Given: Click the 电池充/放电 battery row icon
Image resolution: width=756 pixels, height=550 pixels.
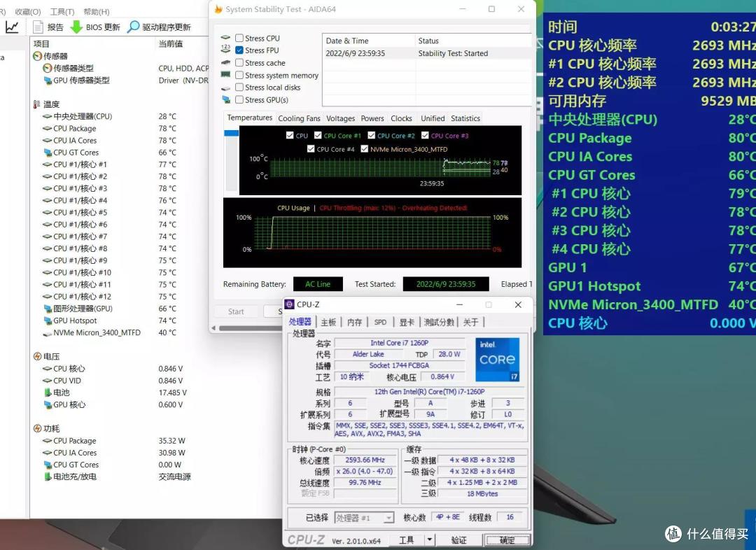Looking at the screenshot, I should 48,477.
